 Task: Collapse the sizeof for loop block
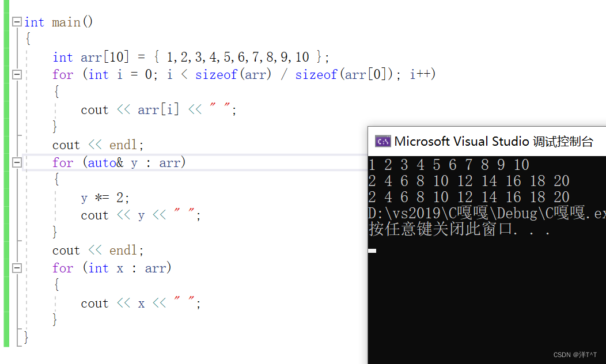pos(17,74)
